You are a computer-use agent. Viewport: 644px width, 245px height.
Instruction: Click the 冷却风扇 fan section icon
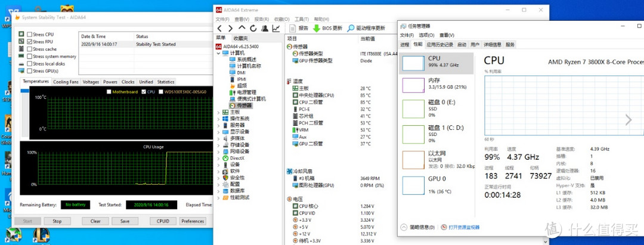(289, 171)
